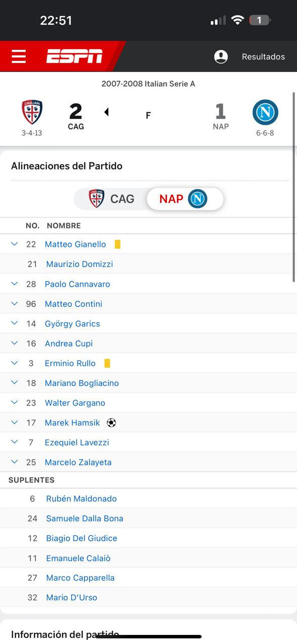Expand Marcelo Zalayeta's row chevron
Viewport: 297px width, 644px height.
click(15, 461)
